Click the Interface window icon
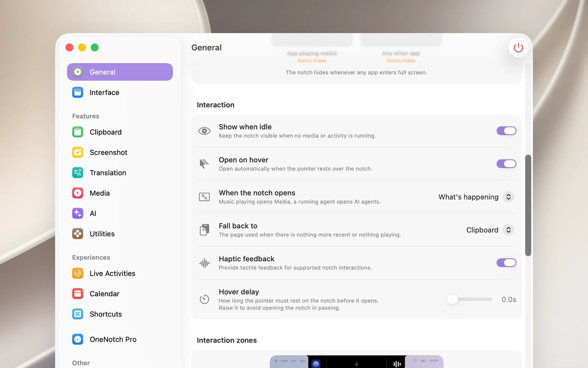 pos(78,92)
